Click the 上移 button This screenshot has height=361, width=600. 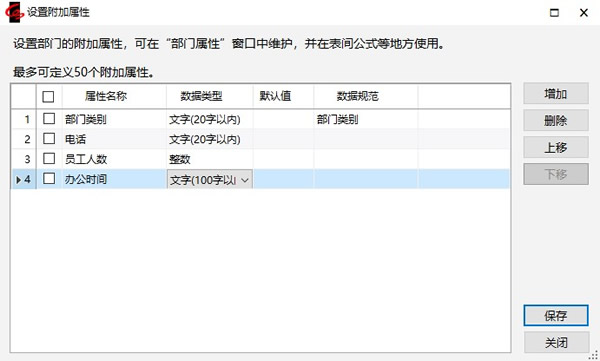(x=556, y=147)
